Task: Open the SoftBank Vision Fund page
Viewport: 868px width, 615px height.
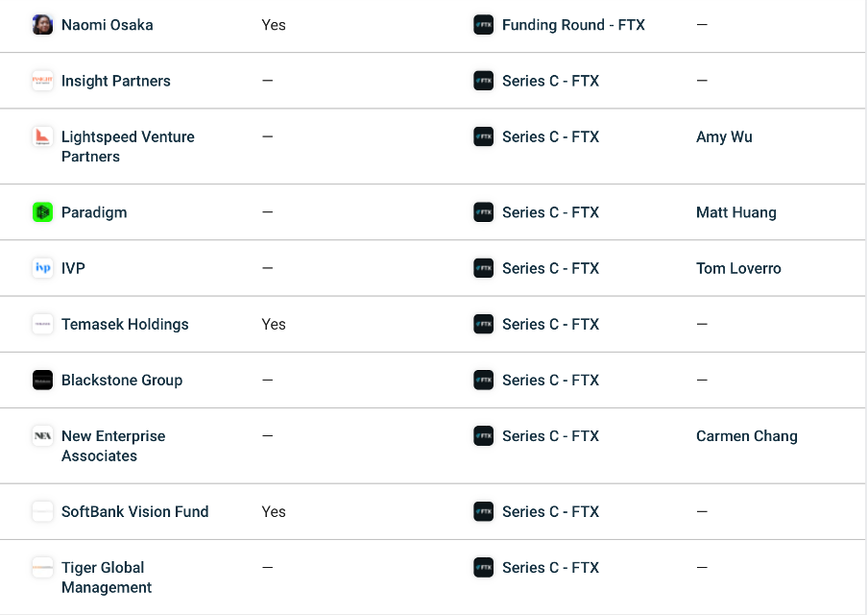Action: [134, 511]
